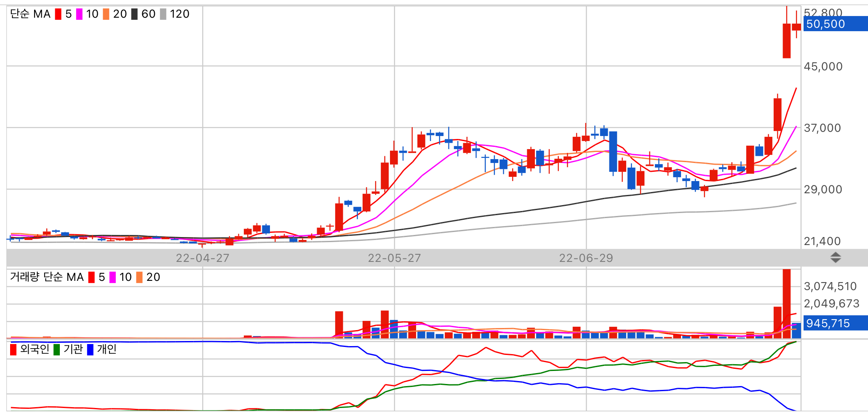Image resolution: width=868 pixels, height=416 pixels.
Task: Click the 2,049,673 volume axis label
Action: (x=832, y=304)
